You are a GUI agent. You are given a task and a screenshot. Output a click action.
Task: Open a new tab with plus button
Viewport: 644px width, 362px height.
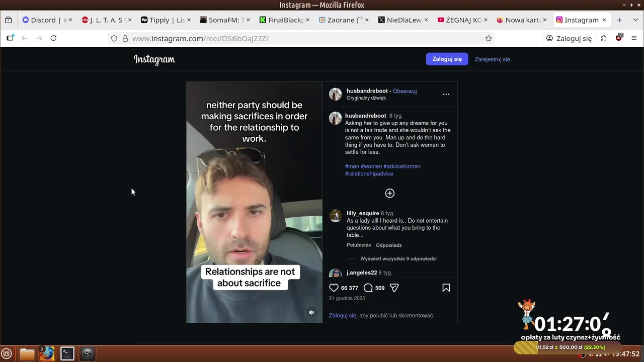click(x=619, y=20)
